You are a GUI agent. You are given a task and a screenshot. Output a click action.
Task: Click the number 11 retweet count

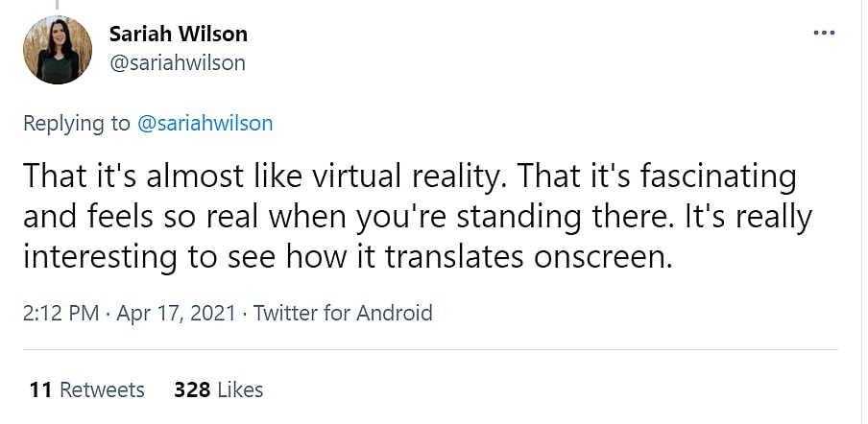(x=40, y=389)
